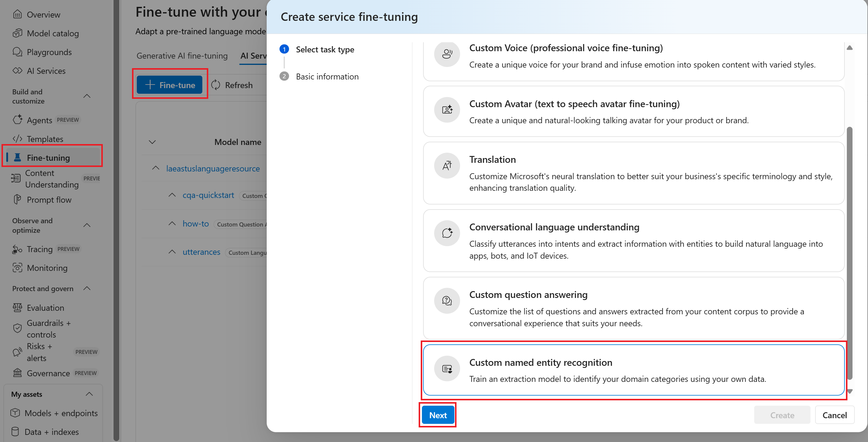Open Playgrounds in the sidebar
868x442 pixels.
(49, 52)
